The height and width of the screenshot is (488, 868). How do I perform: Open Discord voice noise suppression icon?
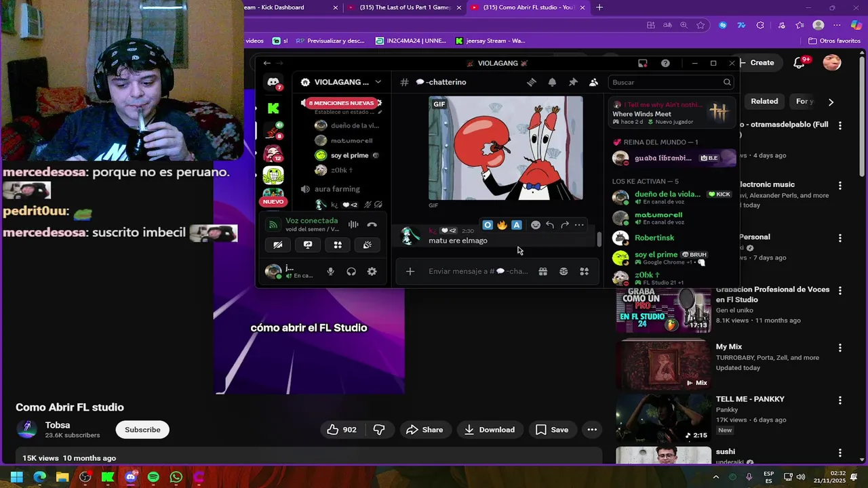click(x=353, y=224)
